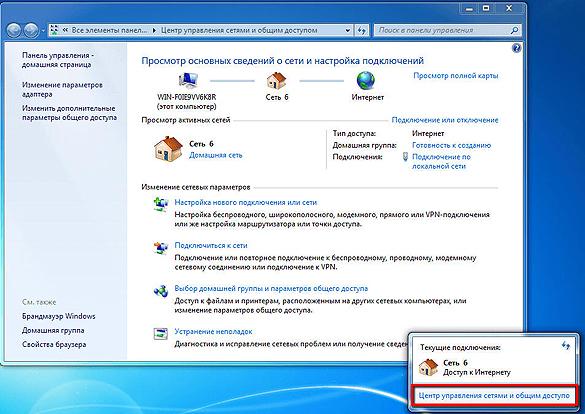
Task: Open 'Изменение параметров адаптера' link
Action: (x=62, y=90)
